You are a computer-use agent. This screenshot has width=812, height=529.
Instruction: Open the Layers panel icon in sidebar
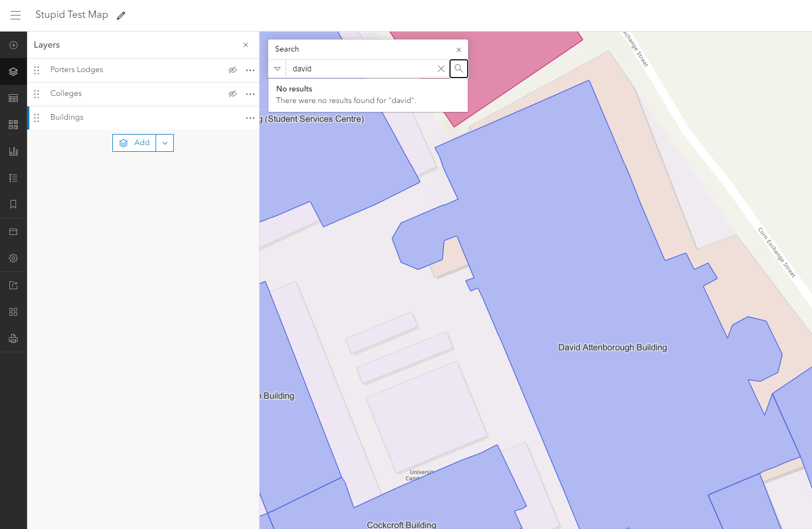[x=13, y=71]
